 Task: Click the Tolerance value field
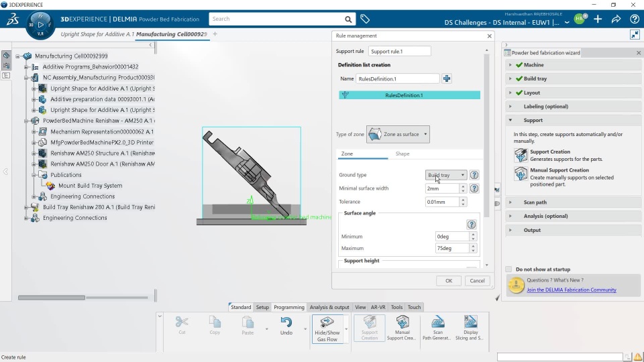(442, 202)
